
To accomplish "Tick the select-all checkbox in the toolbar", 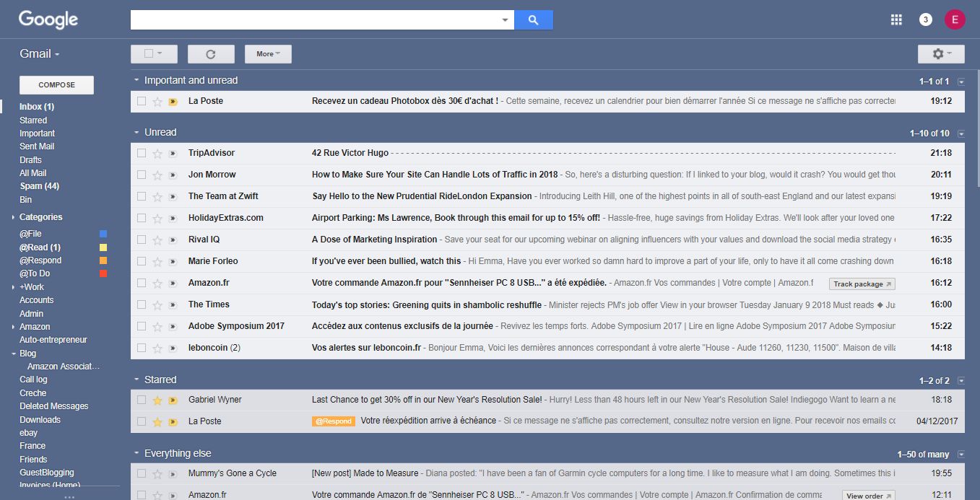I will tap(149, 53).
